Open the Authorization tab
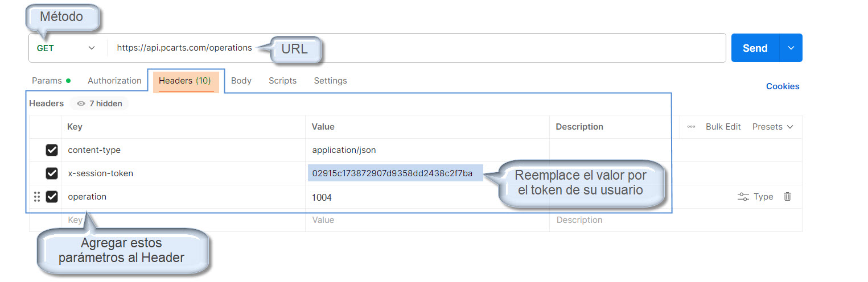This screenshot has height=282, width=868. pyautogui.click(x=114, y=81)
